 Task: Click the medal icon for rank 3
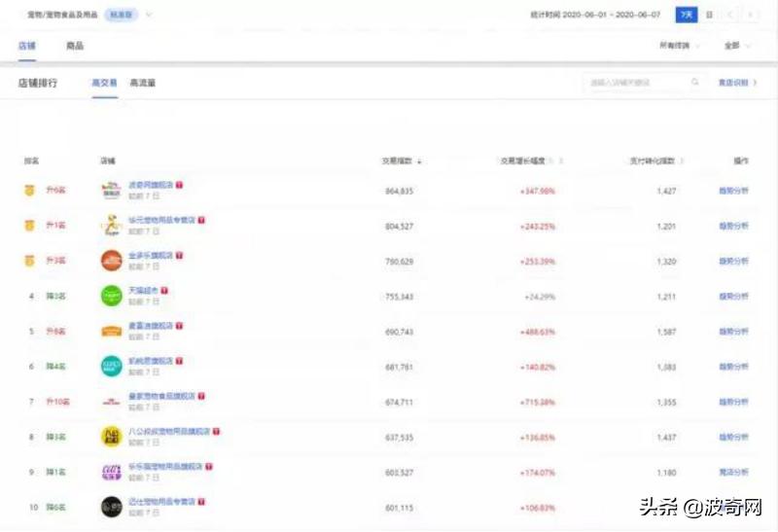pos(30,261)
